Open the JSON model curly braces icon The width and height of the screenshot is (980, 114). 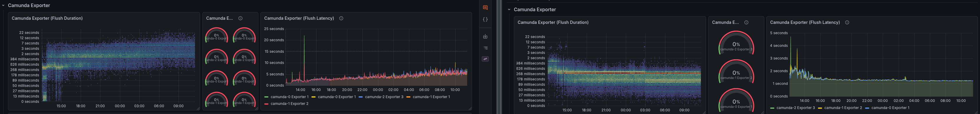485,19
